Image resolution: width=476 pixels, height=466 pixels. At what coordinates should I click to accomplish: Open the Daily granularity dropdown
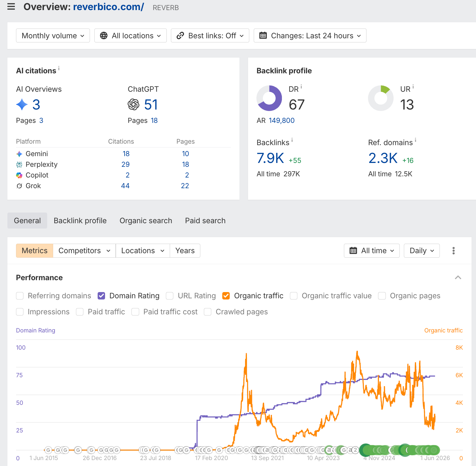click(x=422, y=251)
